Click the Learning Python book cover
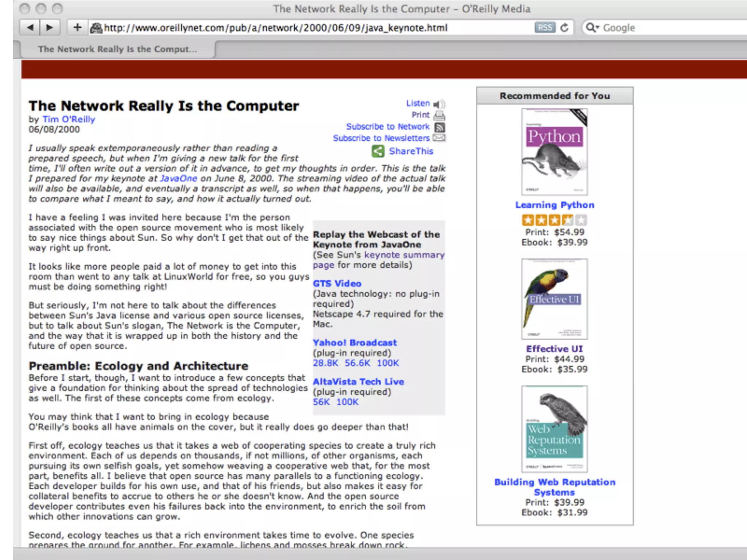The image size is (747, 560). tap(554, 152)
